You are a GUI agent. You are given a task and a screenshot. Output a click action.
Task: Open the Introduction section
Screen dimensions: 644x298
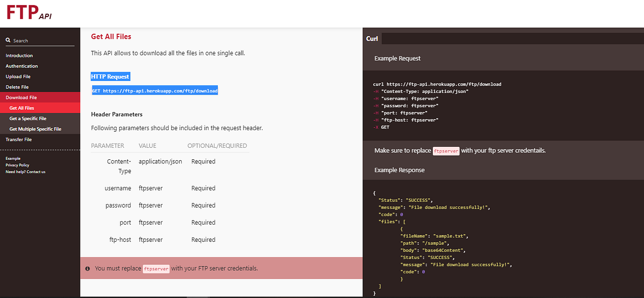(x=19, y=56)
